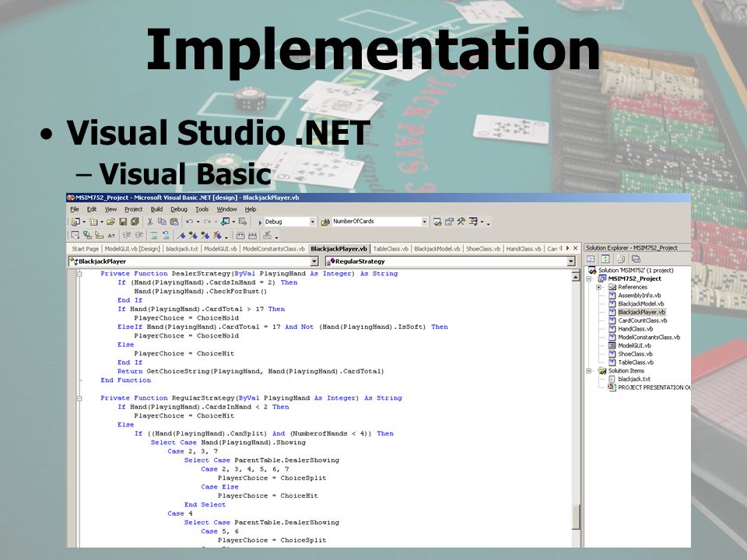Open the Debug solution configuration dropdown
This screenshot has height=560, width=747.
coord(313,222)
